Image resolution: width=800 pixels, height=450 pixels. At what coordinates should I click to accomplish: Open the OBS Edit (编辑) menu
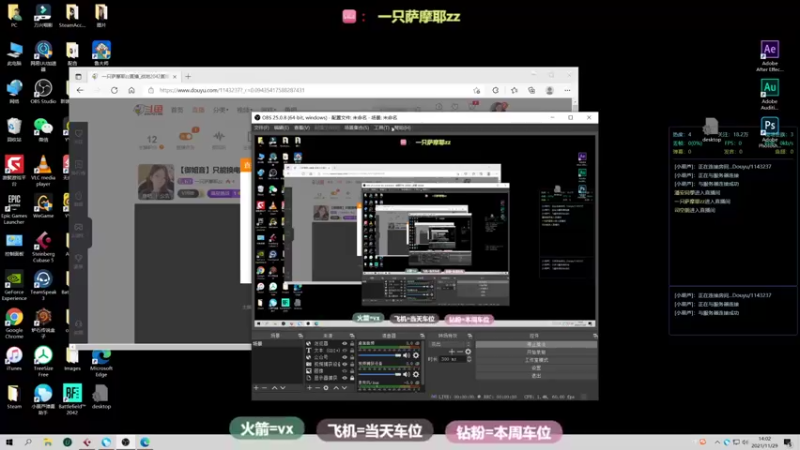click(x=281, y=128)
